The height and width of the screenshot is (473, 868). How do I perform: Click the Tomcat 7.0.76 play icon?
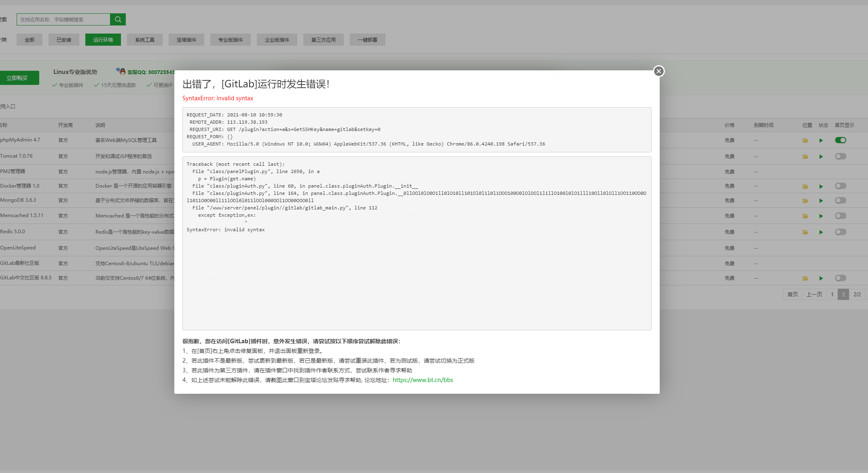click(821, 156)
